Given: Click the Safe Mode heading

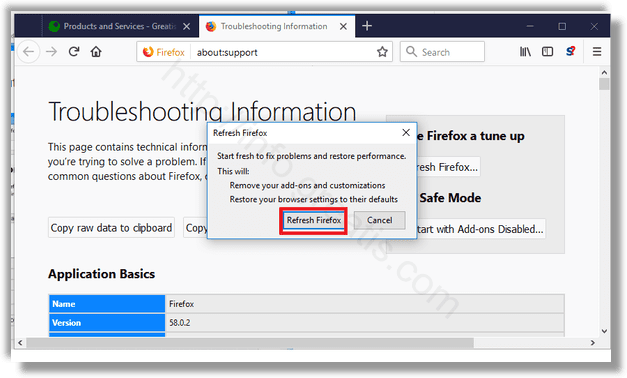Looking at the screenshot, I should point(450,198).
